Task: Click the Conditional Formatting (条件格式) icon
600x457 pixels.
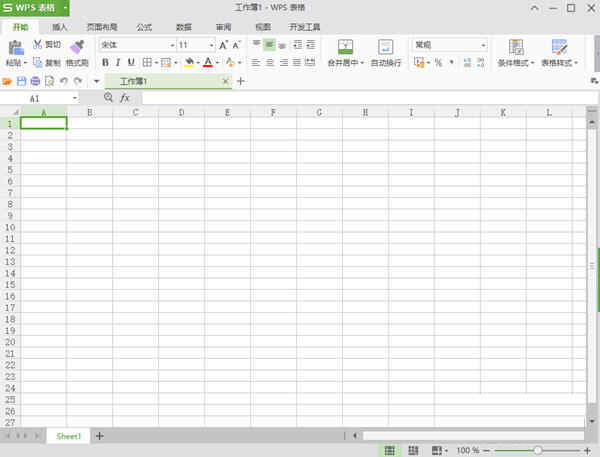Action: pyautogui.click(x=516, y=46)
